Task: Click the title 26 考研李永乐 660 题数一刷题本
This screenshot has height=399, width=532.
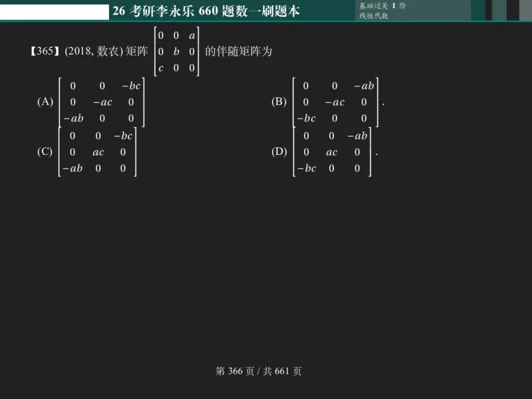Action: pos(207,12)
